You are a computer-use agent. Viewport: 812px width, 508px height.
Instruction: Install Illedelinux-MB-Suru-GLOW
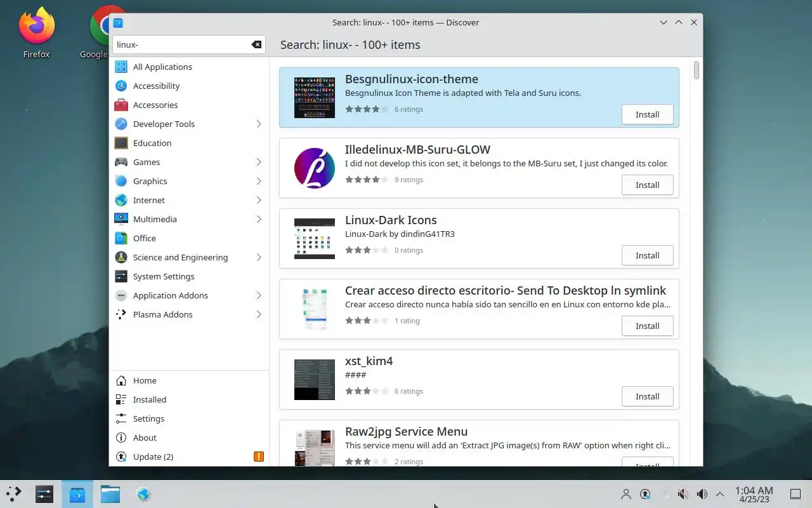click(647, 185)
